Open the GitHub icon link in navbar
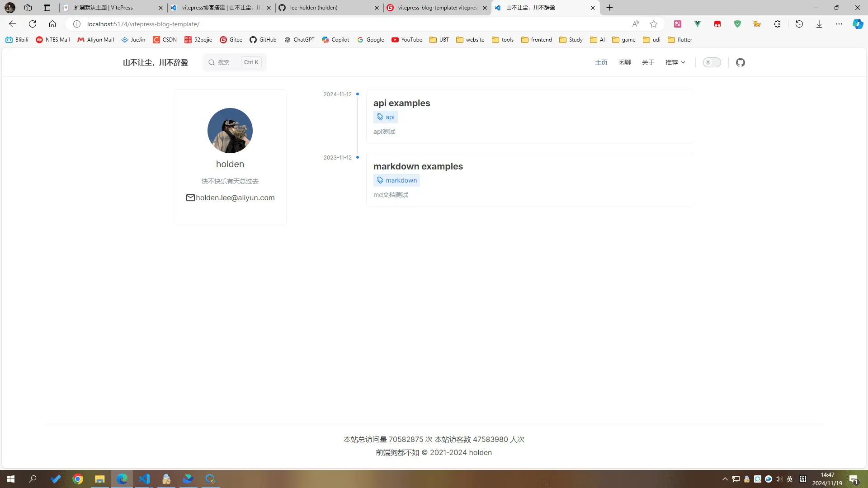 coord(740,62)
